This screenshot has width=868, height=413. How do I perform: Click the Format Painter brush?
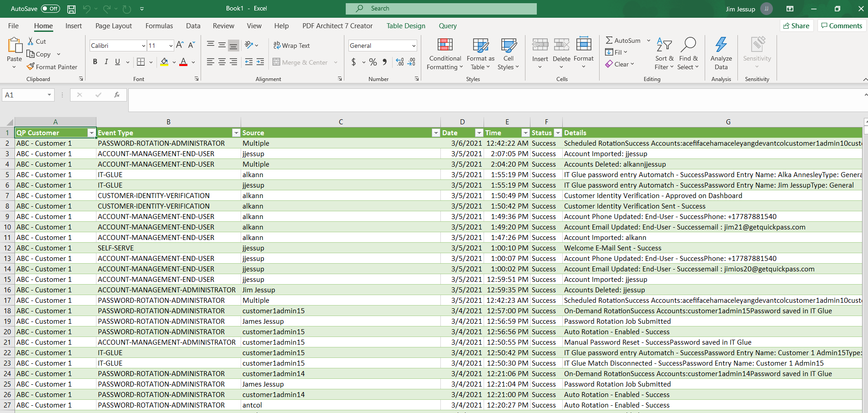point(30,66)
